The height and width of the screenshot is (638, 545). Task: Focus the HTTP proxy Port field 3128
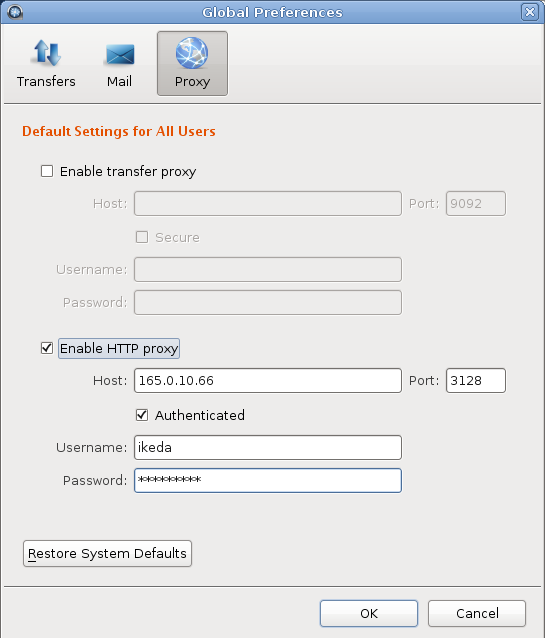[x=476, y=380]
